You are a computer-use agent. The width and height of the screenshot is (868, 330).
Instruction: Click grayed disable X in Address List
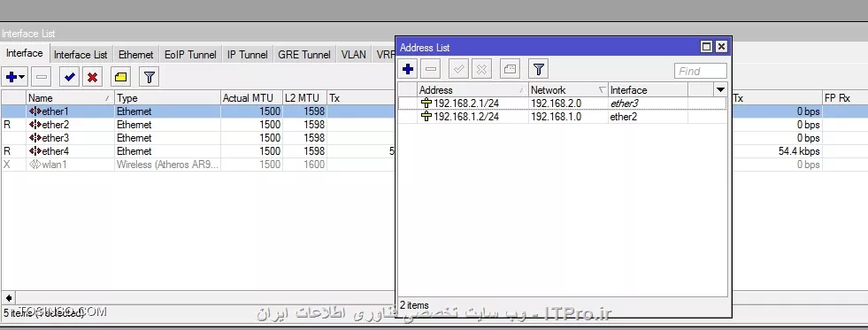[x=481, y=69]
